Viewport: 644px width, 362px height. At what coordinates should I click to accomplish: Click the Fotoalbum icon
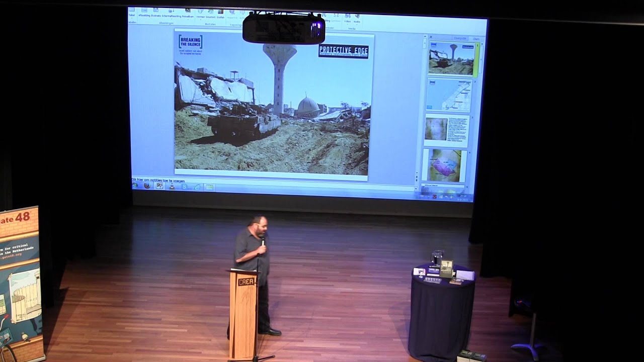188,13
